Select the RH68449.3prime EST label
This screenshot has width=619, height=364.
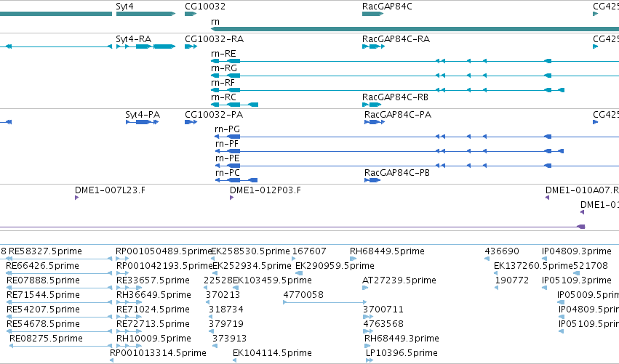pos(402,339)
